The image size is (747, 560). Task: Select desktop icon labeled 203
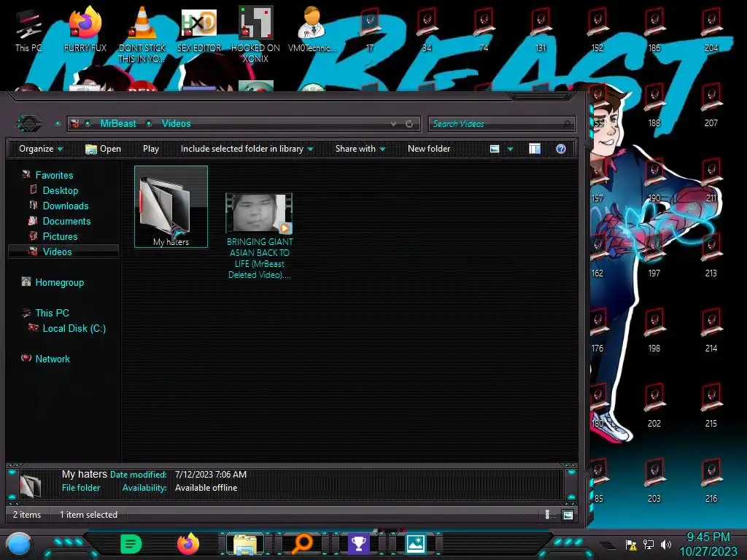coord(654,481)
